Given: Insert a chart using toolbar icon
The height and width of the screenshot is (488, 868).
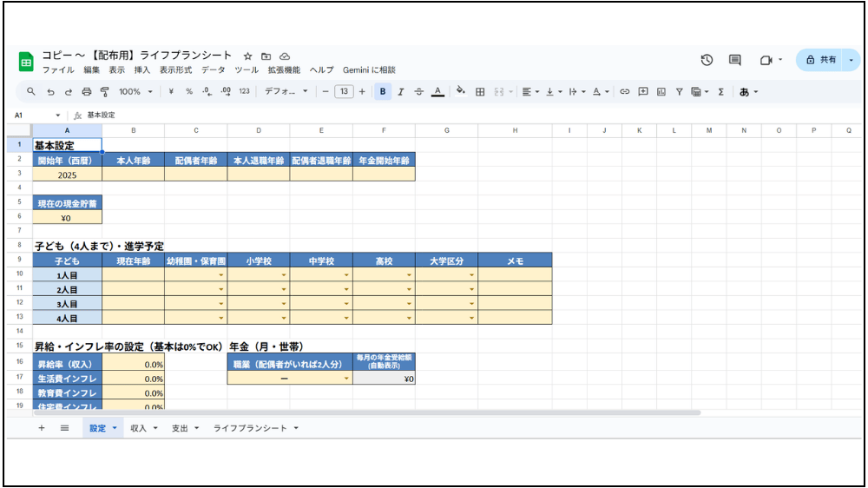Looking at the screenshot, I should click(x=661, y=91).
